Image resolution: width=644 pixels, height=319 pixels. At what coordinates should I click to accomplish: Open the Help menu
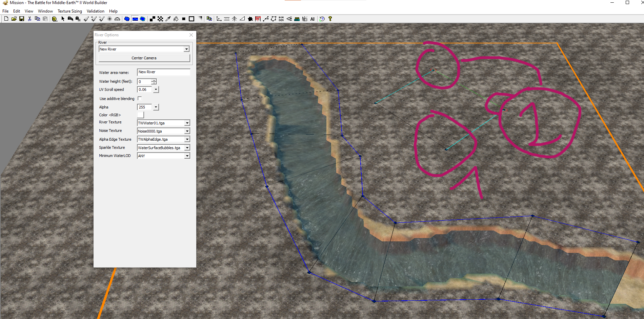[x=113, y=11]
